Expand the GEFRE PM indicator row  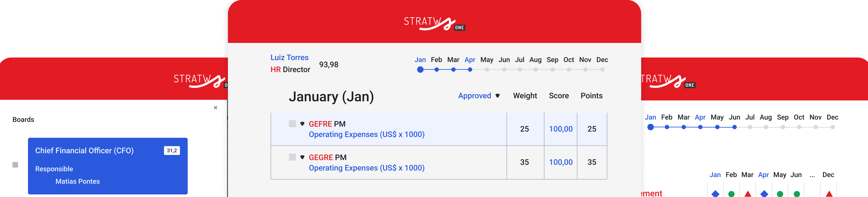[302, 124]
